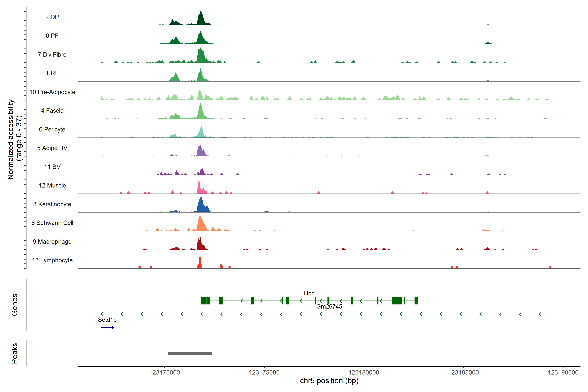Screen dimensions: 588x392
Task: Click the largest Hpd exon block
Action: coord(397,301)
